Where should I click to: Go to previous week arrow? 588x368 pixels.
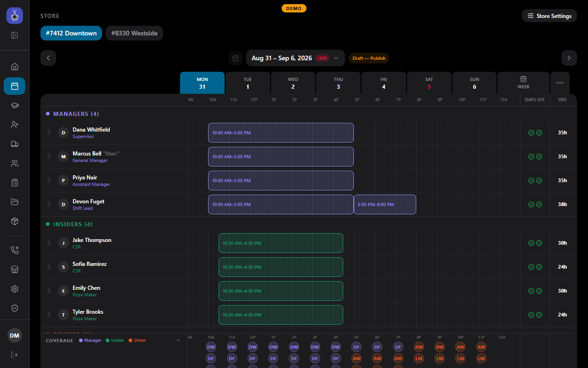pyautogui.click(x=48, y=58)
